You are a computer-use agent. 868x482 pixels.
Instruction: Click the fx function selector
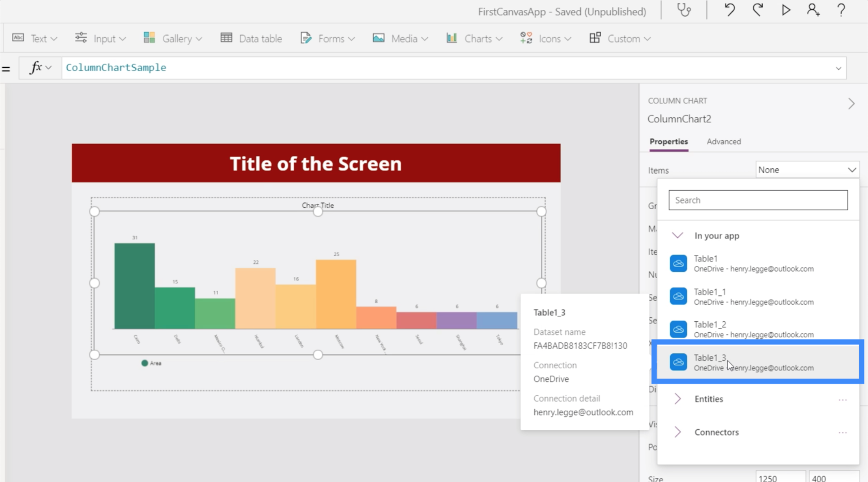[40, 68]
